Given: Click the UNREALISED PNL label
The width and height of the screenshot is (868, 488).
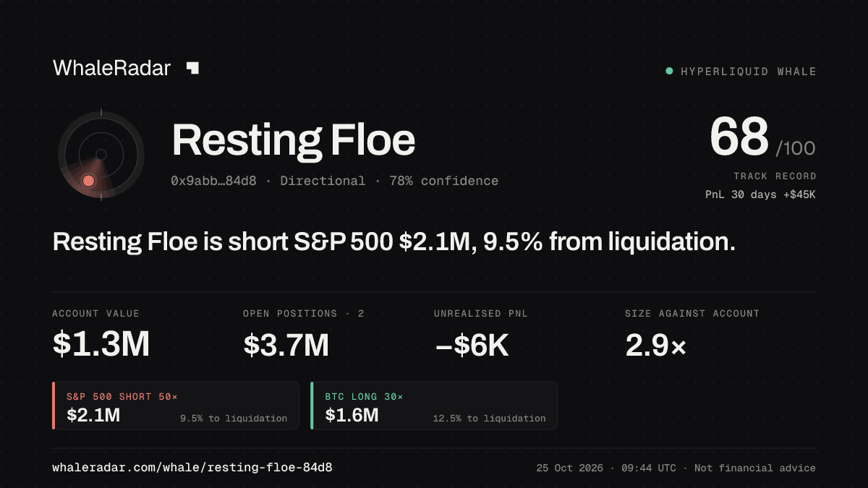Looking at the screenshot, I should (481, 314).
